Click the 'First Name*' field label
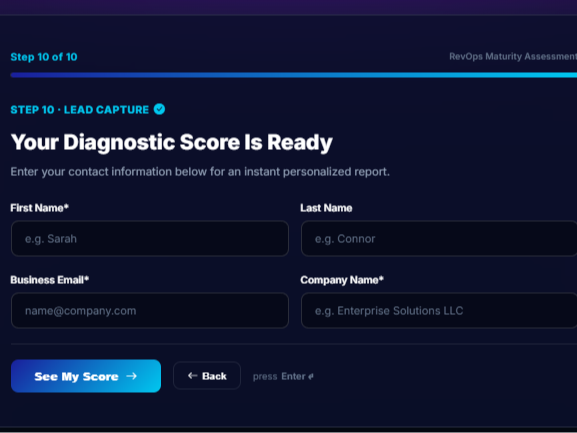This screenshot has height=433, width=577. pos(39,208)
